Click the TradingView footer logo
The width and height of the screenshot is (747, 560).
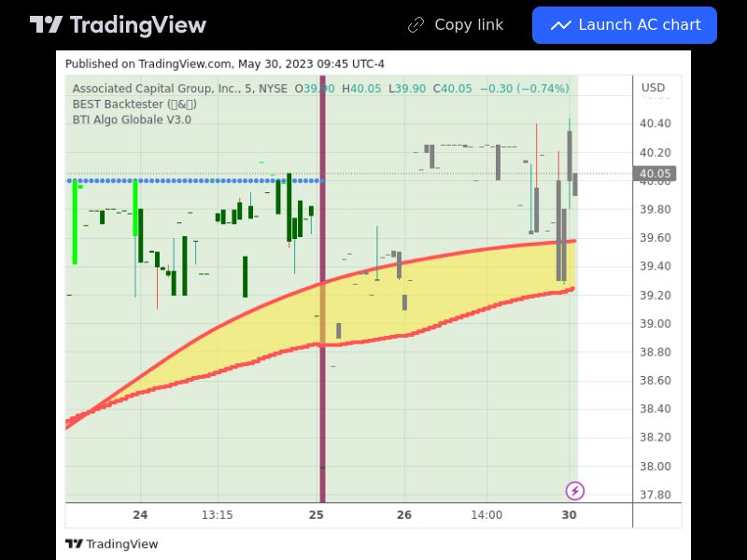point(111,544)
